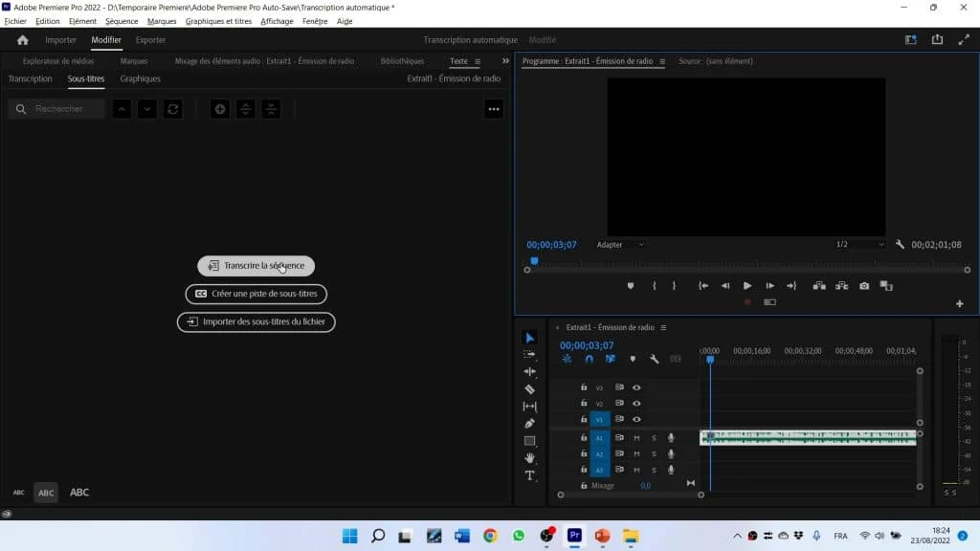Open the Program monitor settings wrench
This screenshot has width=980, height=551.
click(x=900, y=244)
